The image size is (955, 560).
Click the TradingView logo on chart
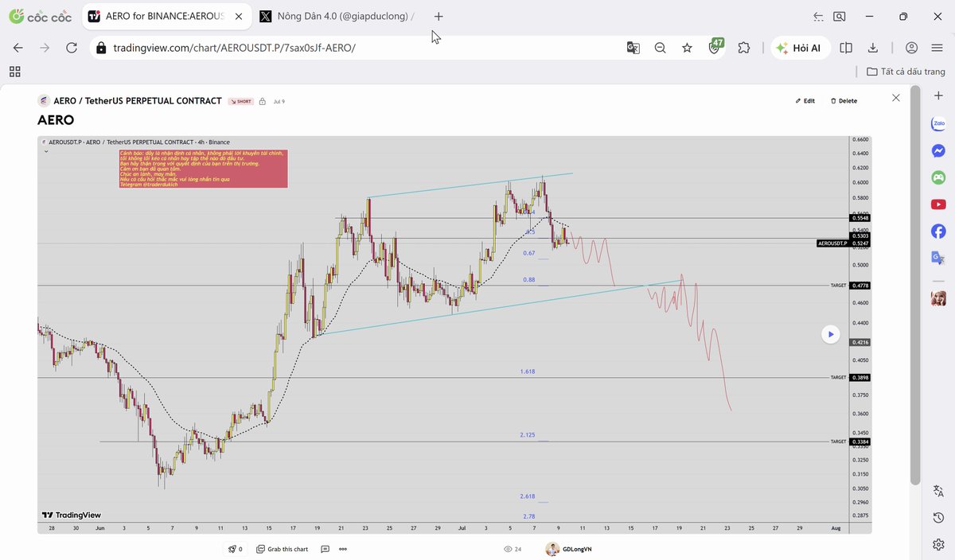coord(72,515)
